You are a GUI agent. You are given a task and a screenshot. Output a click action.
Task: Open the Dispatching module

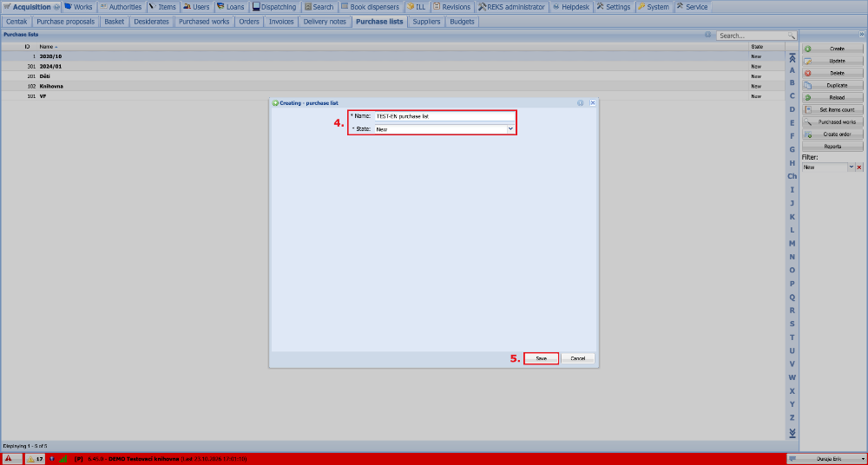pyautogui.click(x=274, y=7)
